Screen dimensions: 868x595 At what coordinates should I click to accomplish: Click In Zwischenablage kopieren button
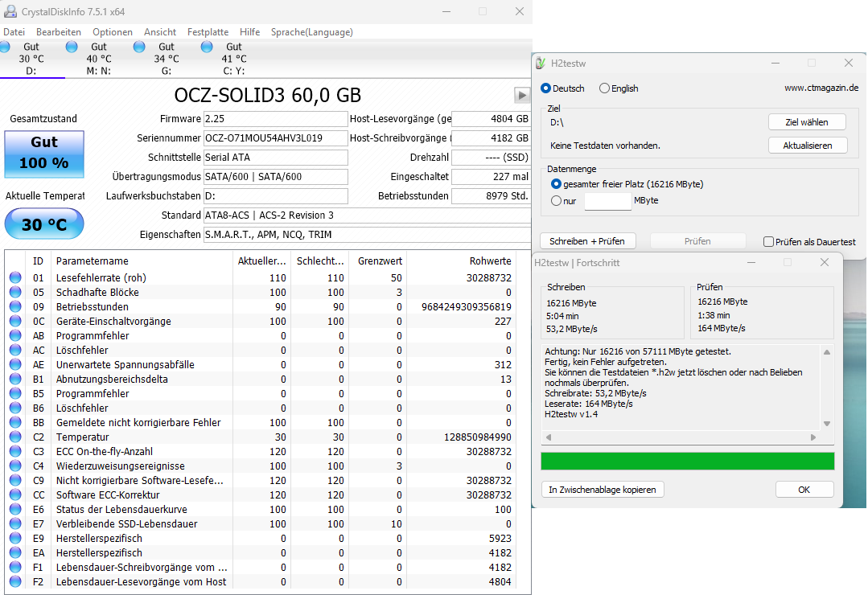coord(603,490)
